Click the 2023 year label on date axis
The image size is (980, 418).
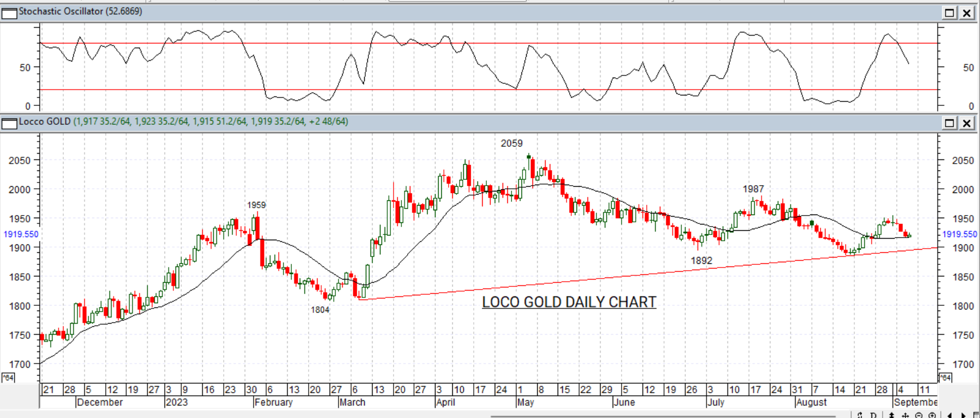tap(176, 402)
